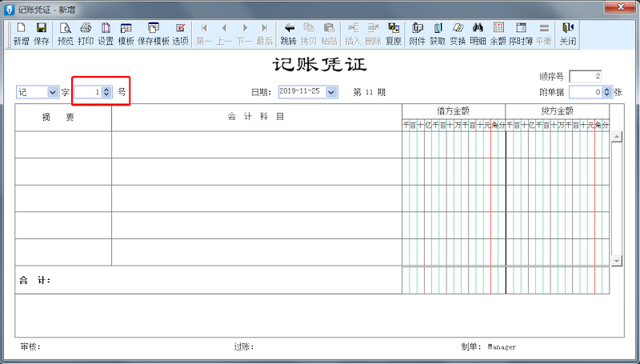Image resolution: width=640 pixels, height=364 pixels.
Task: Click first row 贷方金额 cell
Action: (558, 145)
